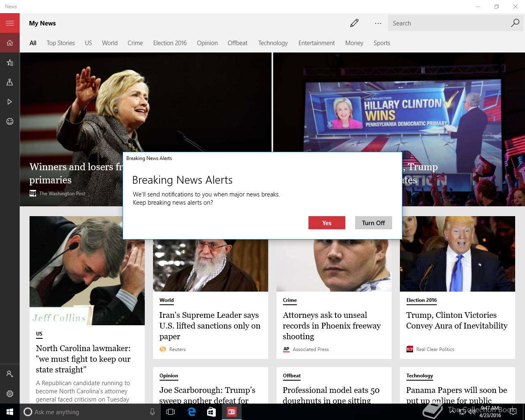Click The Washington Post source label
The width and height of the screenshot is (525, 420).
[x=62, y=194]
